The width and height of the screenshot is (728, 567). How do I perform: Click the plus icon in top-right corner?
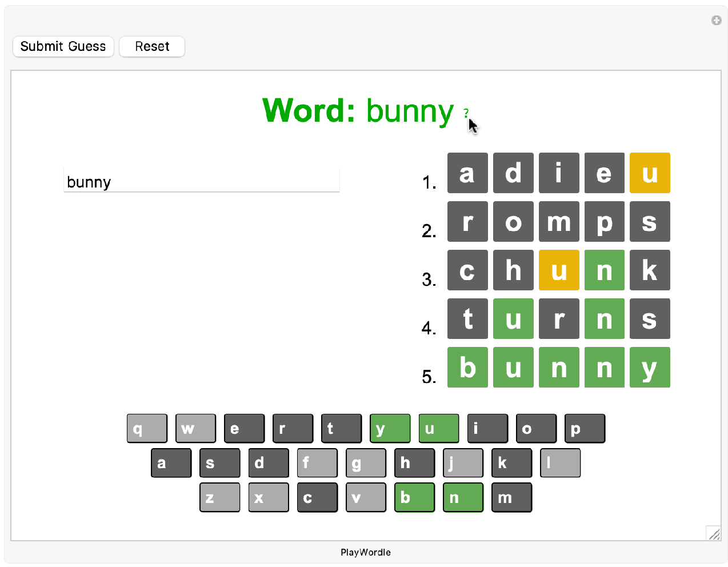(716, 21)
